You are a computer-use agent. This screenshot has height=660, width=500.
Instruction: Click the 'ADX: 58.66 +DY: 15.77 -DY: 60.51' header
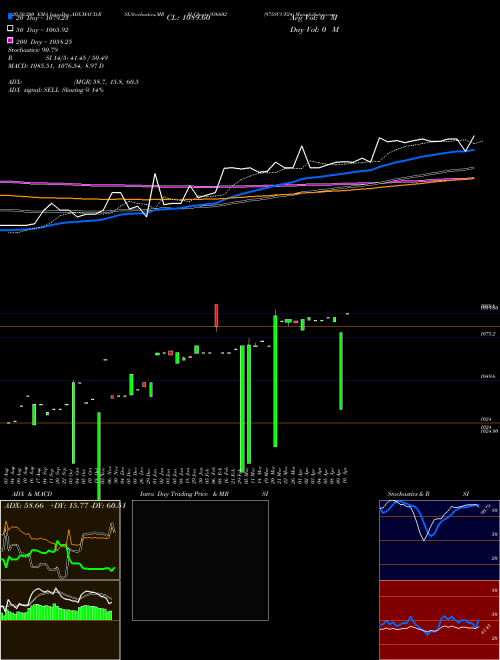coord(64,506)
